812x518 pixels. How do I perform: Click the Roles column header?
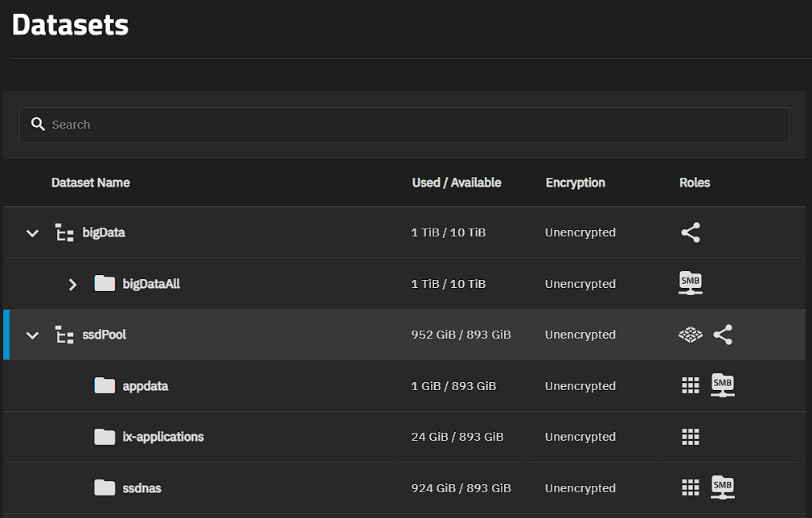point(695,183)
